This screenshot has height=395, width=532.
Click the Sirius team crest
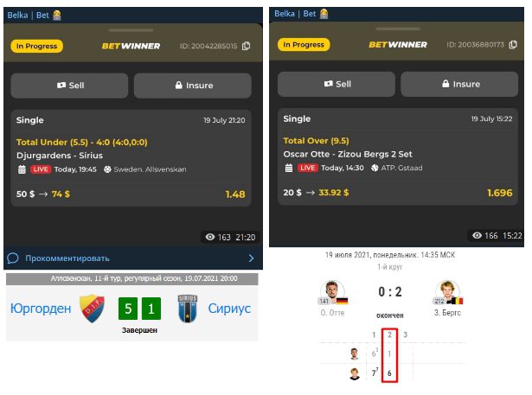188,309
